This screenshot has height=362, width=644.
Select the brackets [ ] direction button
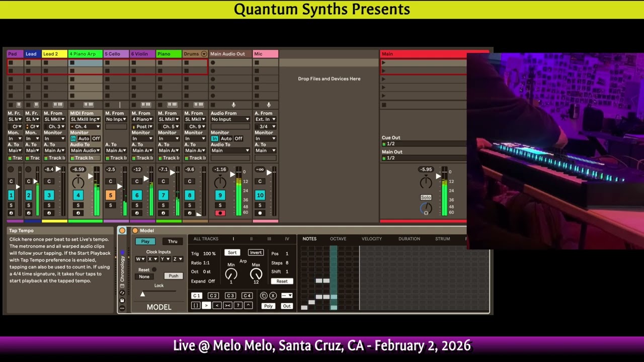point(196,306)
